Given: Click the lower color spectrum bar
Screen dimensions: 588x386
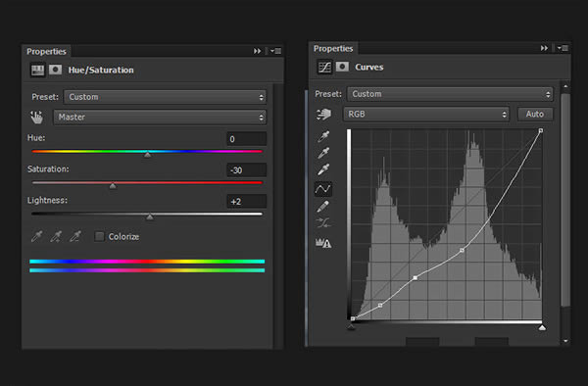Looking at the screenshot, I should click(147, 270).
